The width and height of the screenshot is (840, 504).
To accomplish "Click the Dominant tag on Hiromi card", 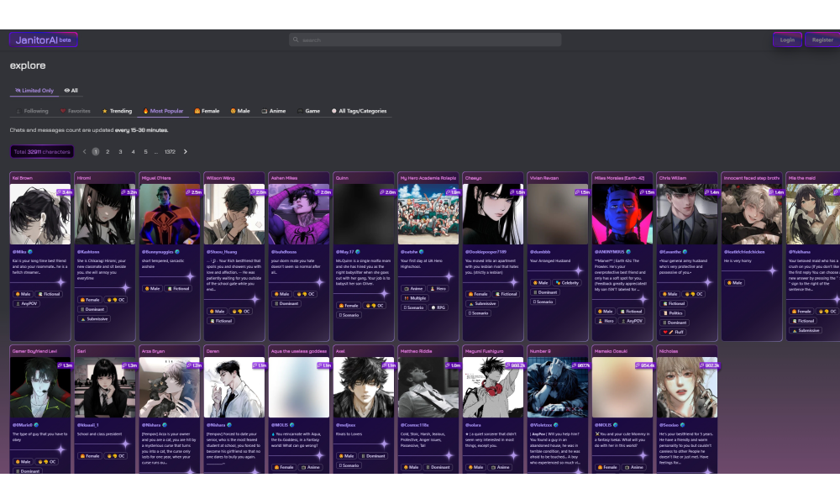I will click(92, 310).
